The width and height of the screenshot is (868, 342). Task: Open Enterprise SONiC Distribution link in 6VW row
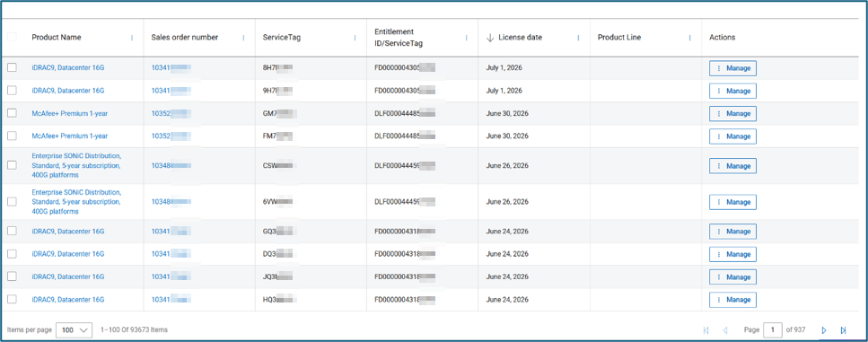[76, 201]
